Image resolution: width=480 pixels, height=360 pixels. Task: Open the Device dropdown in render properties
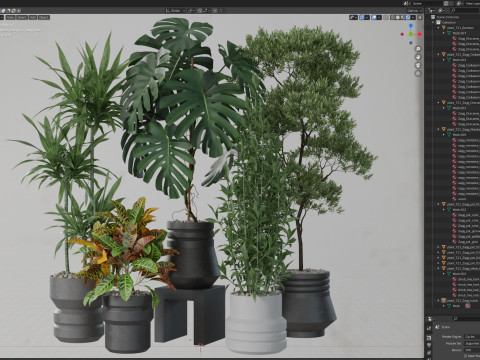pos(472,350)
